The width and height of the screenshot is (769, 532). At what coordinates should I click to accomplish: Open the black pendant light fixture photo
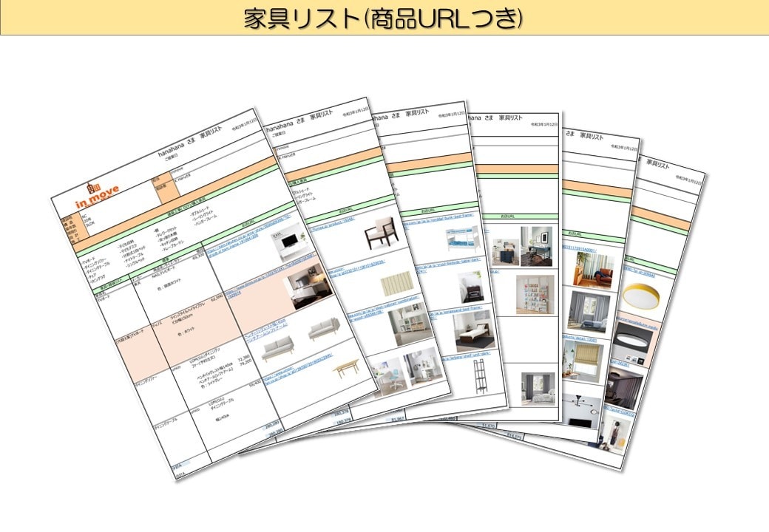pyautogui.click(x=581, y=409)
